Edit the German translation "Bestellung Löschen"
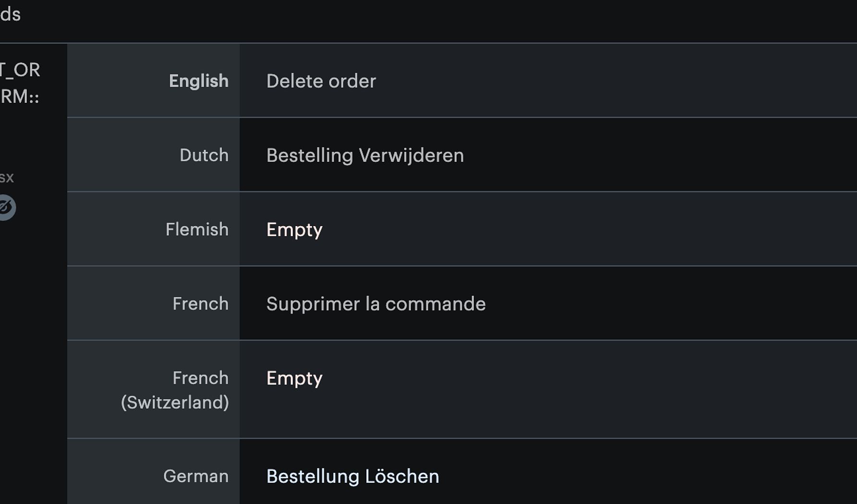Screen dimensions: 857x504 coord(352,477)
